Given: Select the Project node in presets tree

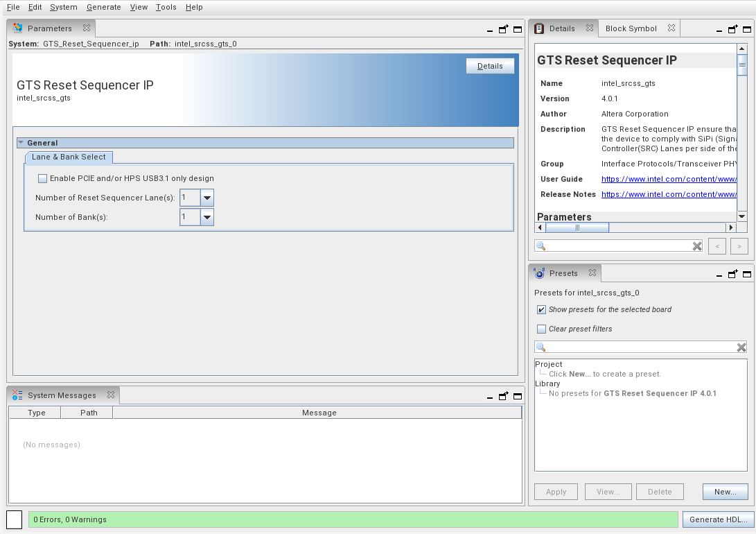Looking at the screenshot, I should pos(549,364).
